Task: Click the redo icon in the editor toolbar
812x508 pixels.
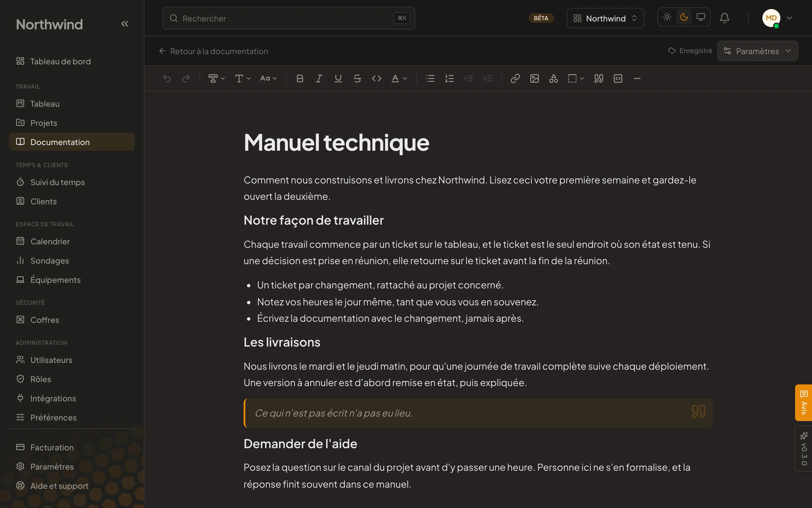Action: click(186, 79)
